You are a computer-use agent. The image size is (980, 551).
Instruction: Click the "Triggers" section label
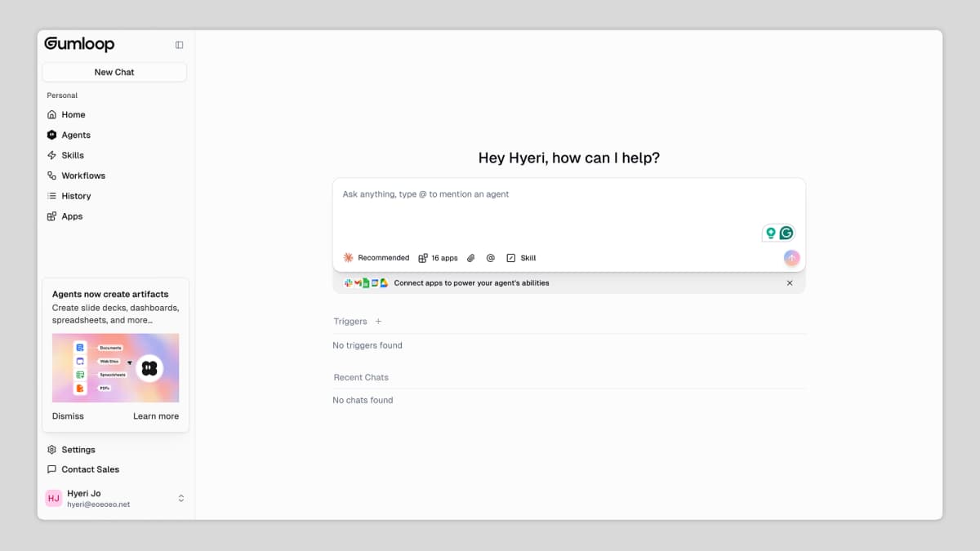(350, 322)
